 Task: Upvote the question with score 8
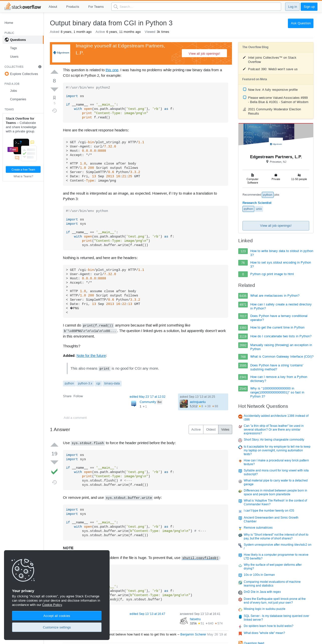click(x=54, y=72)
